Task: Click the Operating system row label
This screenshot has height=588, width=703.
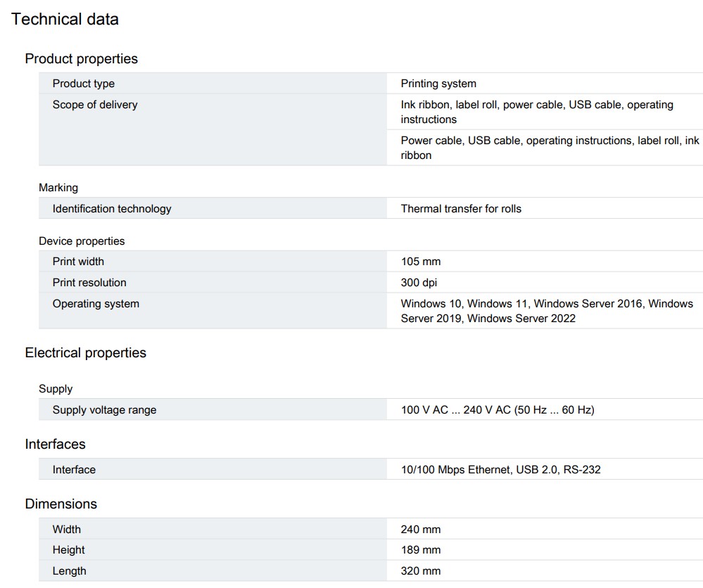Action: (96, 304)
